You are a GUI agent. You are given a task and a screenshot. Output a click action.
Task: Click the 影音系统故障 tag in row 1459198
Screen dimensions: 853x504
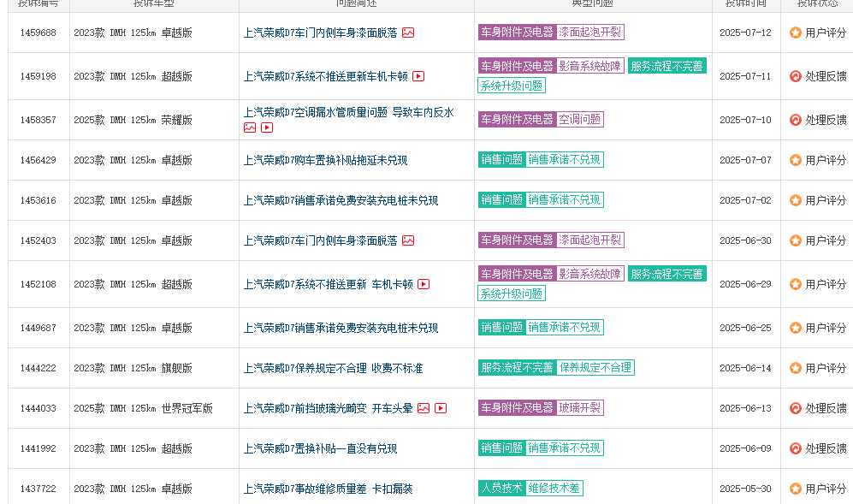click(589, 66)
